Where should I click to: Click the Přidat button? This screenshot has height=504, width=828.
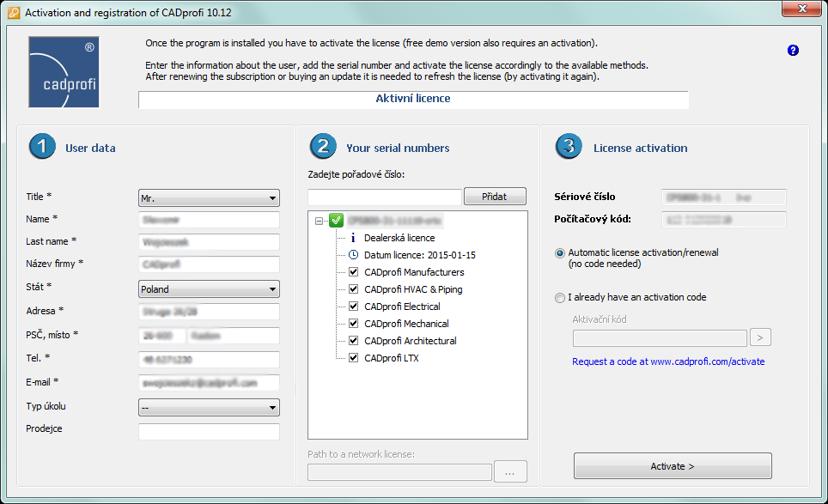(x=495, y=197)
